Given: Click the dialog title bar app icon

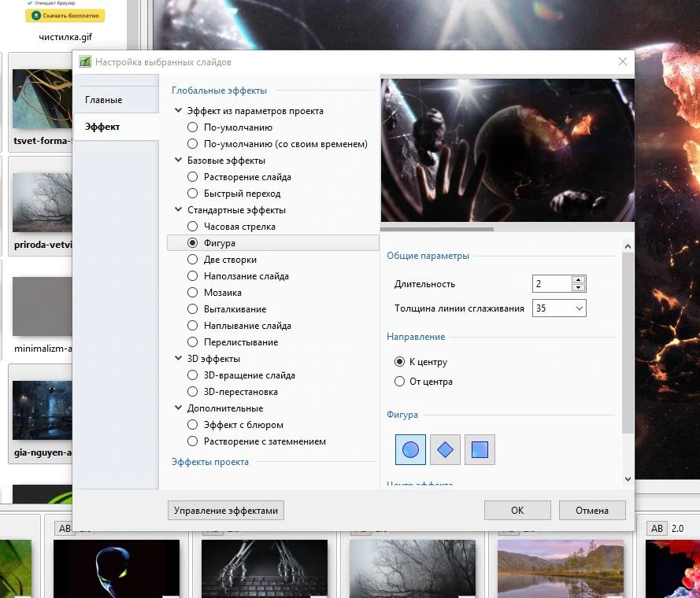Looking at the screenshot, I should [x=85, y=61].
